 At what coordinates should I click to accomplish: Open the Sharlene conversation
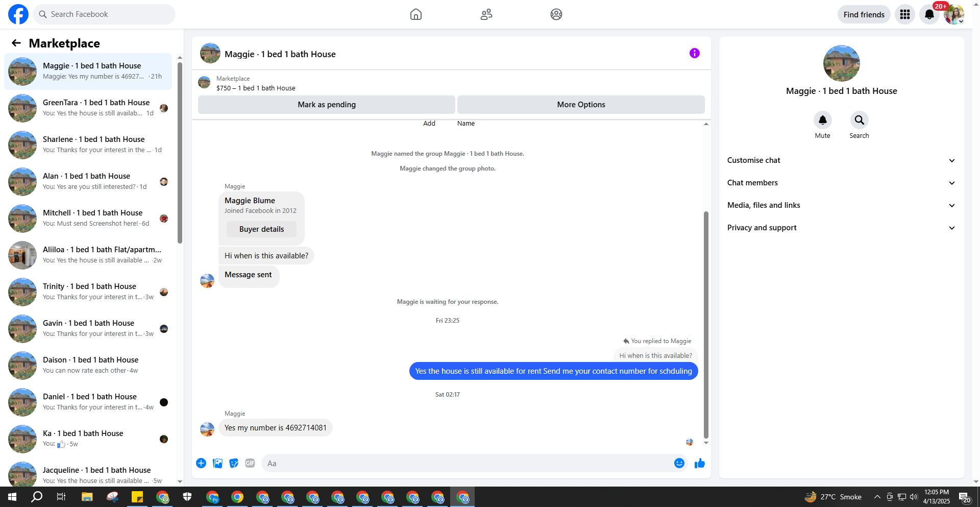coord(88,145)
